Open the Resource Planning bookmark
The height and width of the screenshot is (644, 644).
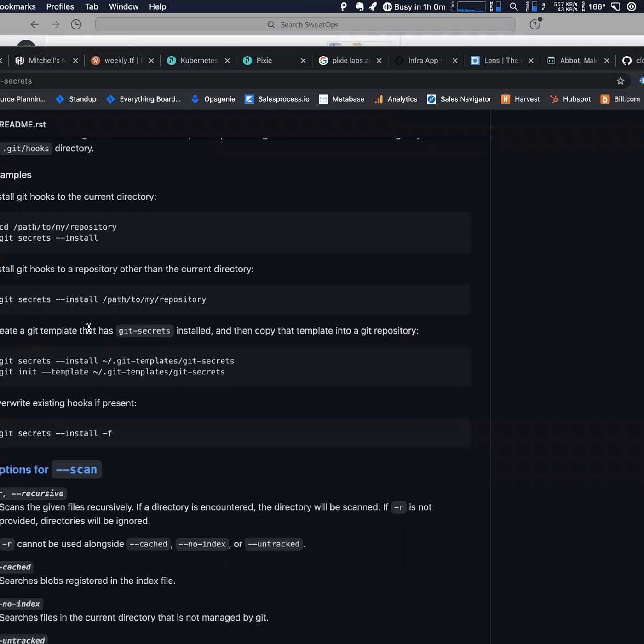click(23, 99)
